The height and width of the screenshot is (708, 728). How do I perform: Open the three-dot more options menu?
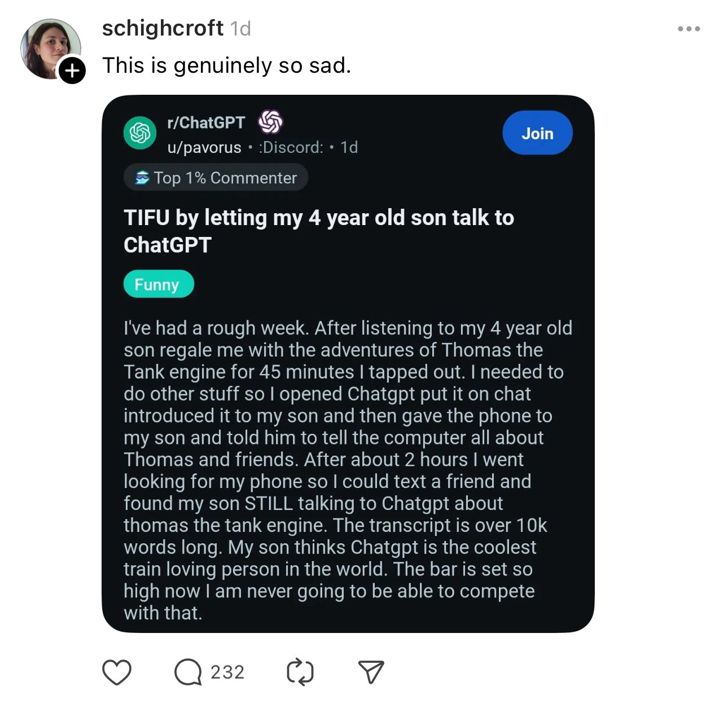pyautogui.click(x=689, y=29)
